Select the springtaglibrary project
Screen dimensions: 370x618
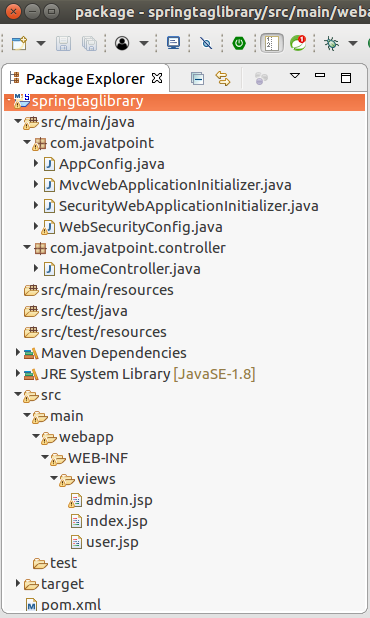[x=184, y=101]
